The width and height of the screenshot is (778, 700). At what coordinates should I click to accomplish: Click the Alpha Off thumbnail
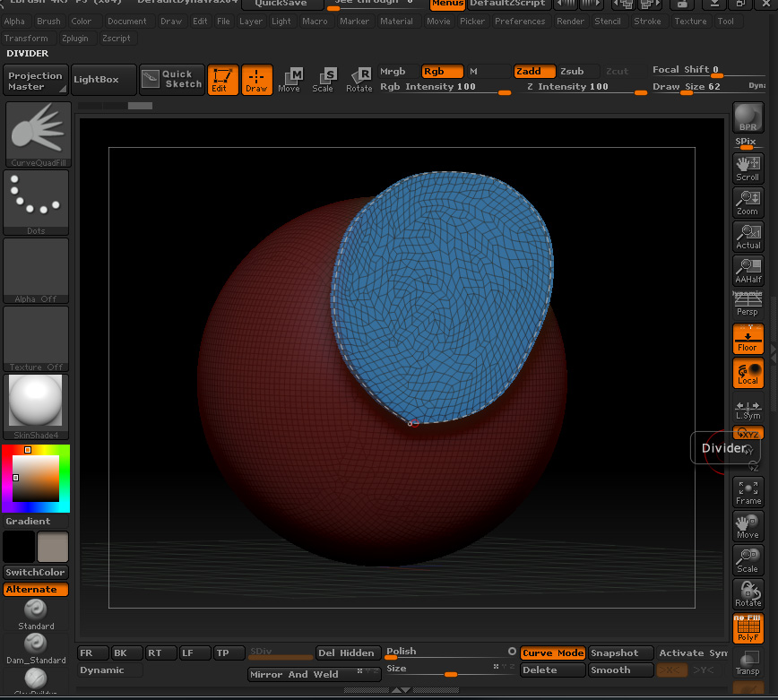tap(36, 271)
